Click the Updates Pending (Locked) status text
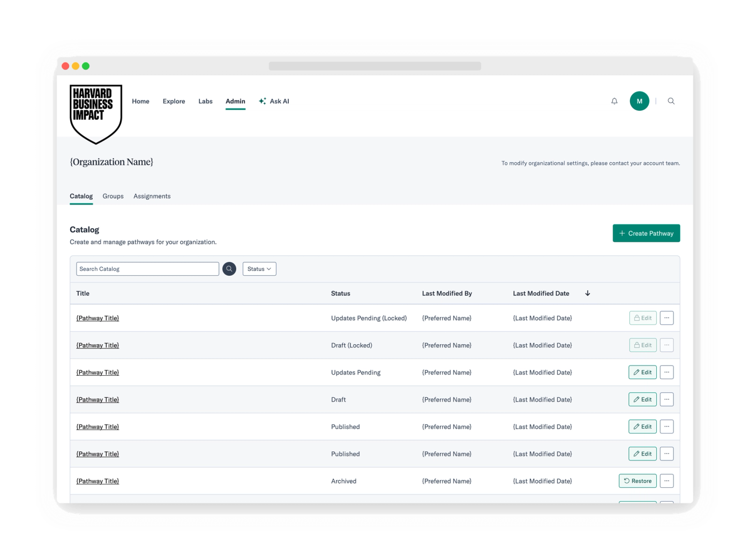The height and width of the screenshot is (560, 750). pos(369,318)
